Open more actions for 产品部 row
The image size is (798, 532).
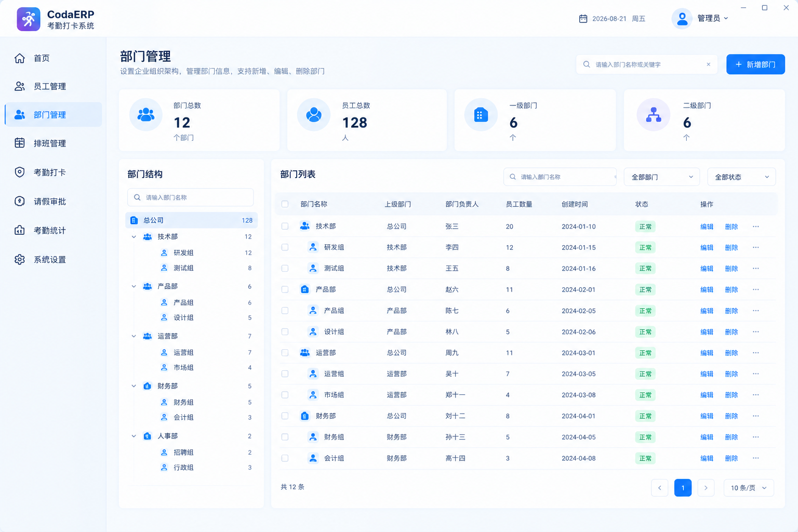coord(756,289)
